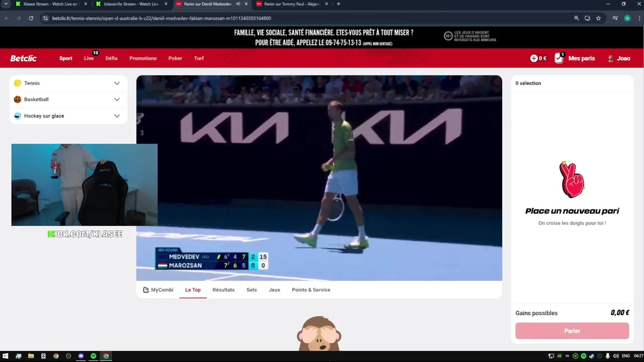This screenshot has height=362, width=644.
Task: Click the ENG language indicator
Action: coord(626,356)
